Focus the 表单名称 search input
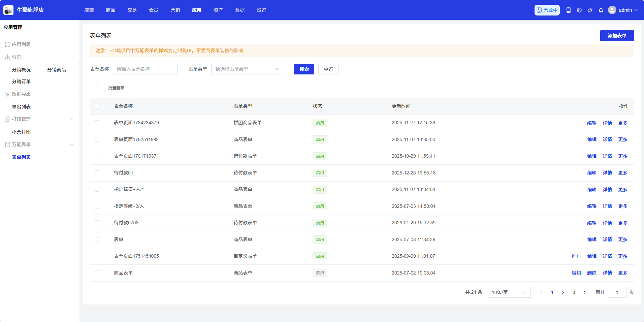This screenshot has height=322, width=644. [x=145, y=69]
